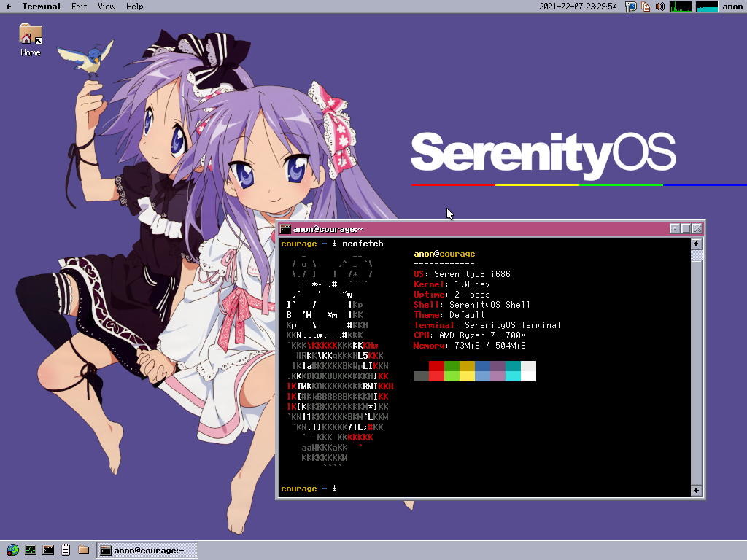Click the 'OS: SerenityOS i686' line
This screenshot has width=747, height=560.
click(x=462, y=274)
